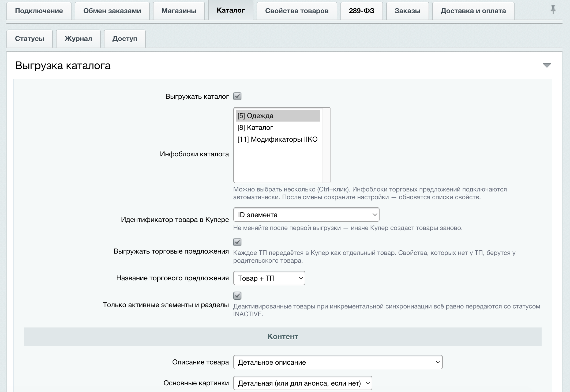Toggle Выгружать торговые предложения checkbox

click(237, 242)
